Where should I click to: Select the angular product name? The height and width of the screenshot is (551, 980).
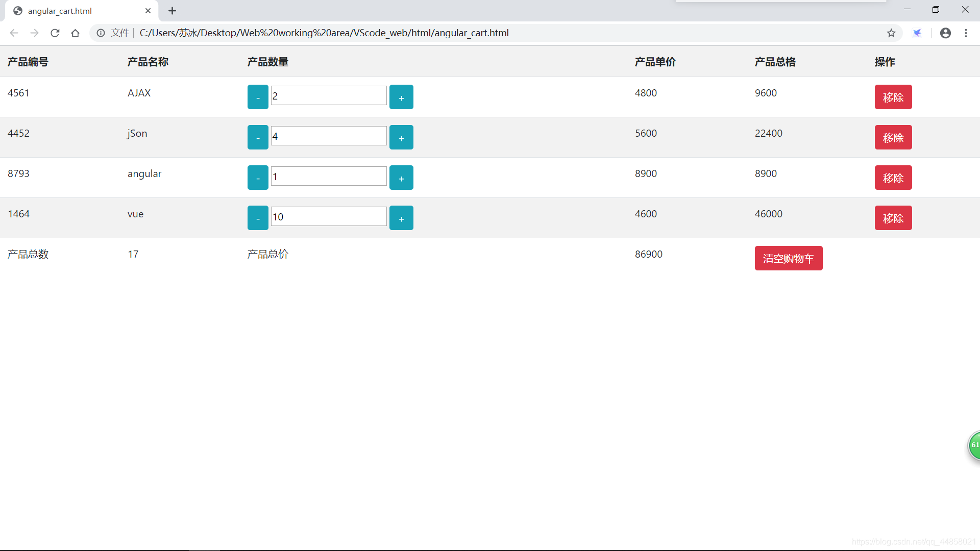(x=144, y=174)
